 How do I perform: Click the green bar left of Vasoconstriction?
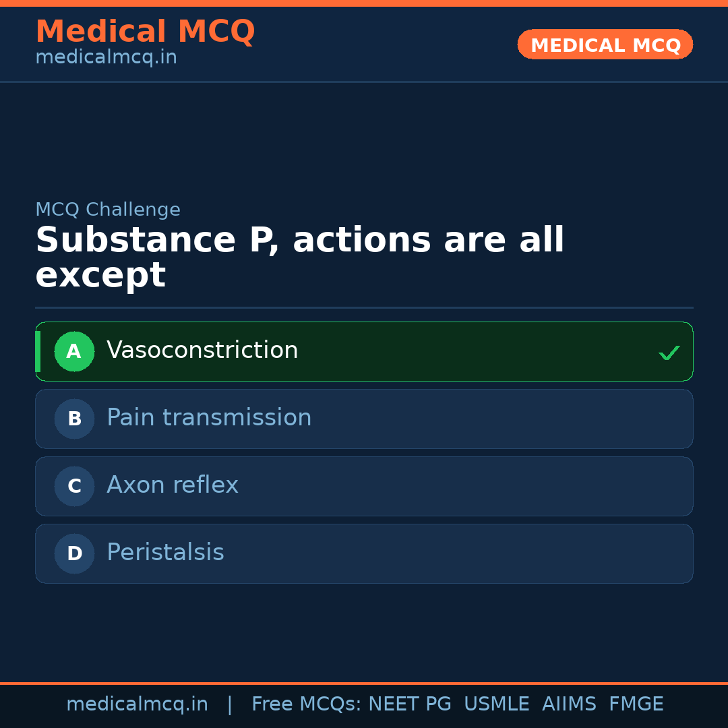tap(38, 351)
